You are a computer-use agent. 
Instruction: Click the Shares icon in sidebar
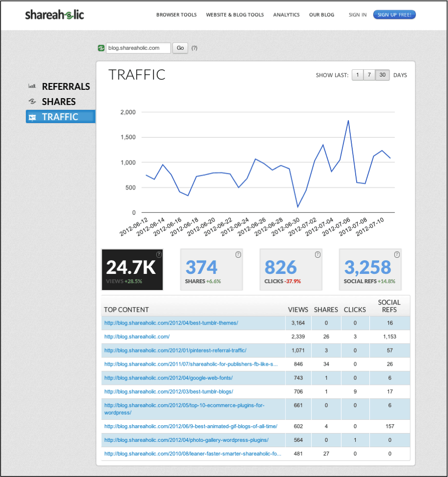pos(32,101)
